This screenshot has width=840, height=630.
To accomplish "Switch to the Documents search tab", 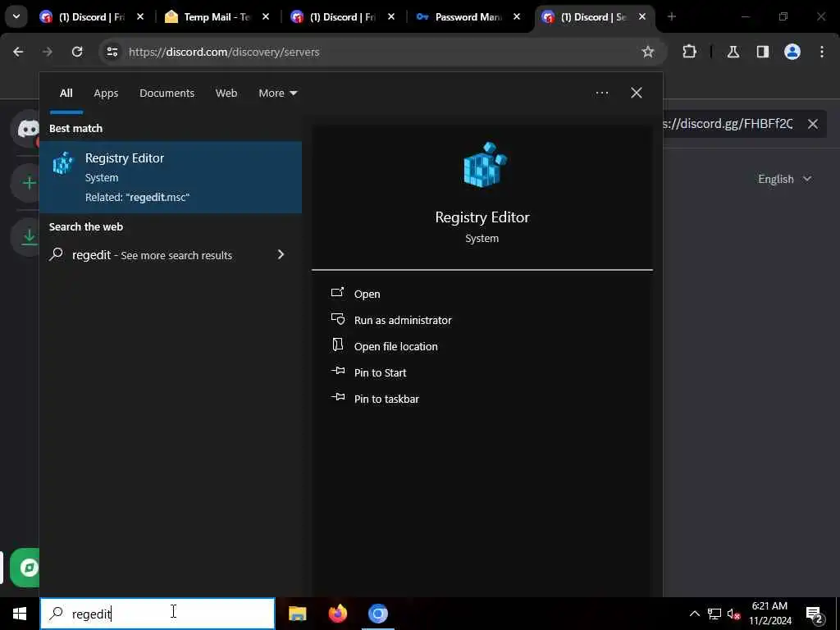I will click(167, 93).
